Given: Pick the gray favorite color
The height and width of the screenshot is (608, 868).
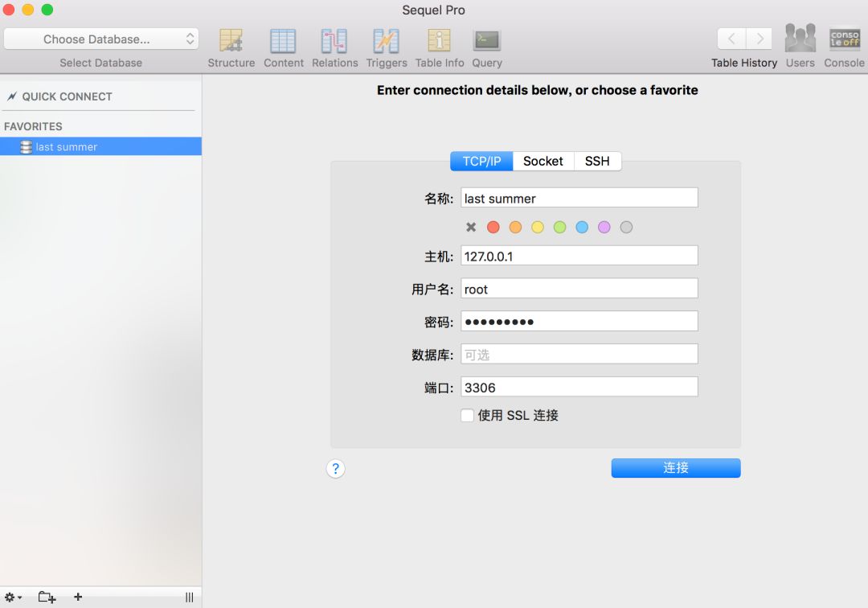Looking at the screenshot, I should tap(626, 227).
